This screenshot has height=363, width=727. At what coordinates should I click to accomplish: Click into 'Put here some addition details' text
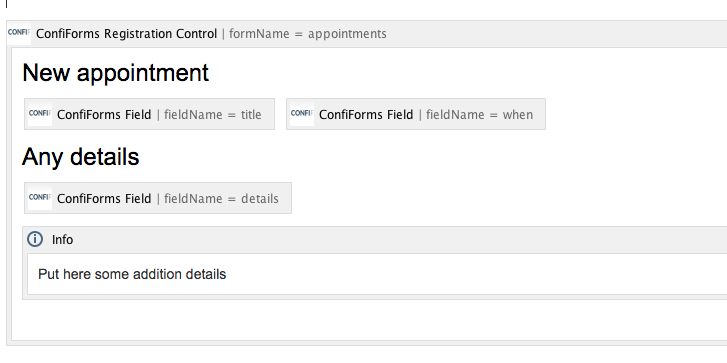132,274
